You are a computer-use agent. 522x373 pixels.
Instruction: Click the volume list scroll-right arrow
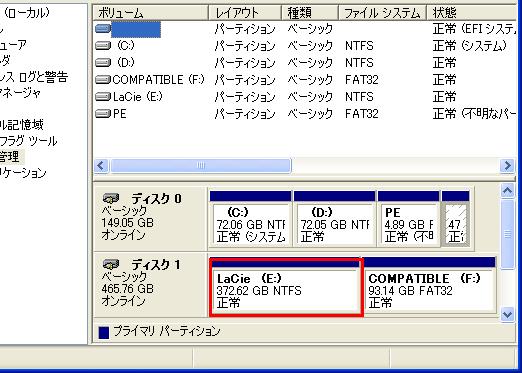(507, 165)
